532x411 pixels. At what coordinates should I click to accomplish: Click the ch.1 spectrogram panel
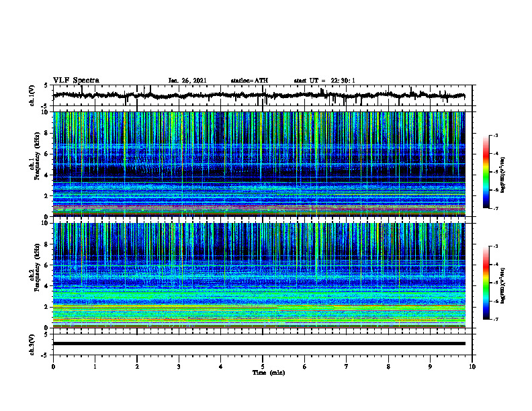[x=259, y=164]
